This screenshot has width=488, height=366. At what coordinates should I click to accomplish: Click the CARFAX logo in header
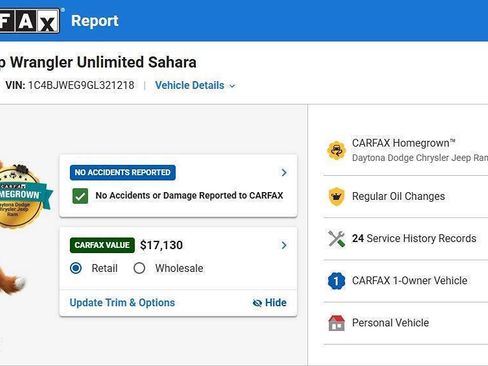point(29,21)
